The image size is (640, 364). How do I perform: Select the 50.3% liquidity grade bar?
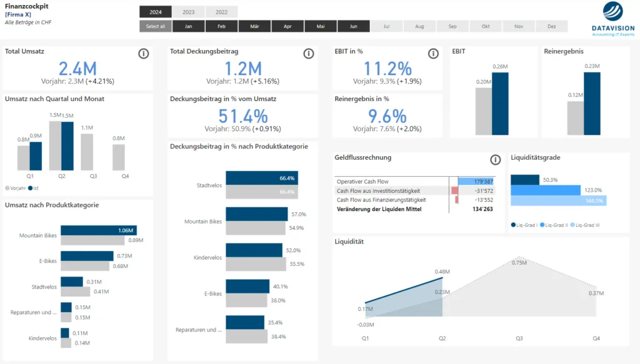pyautogui.click(x=525, y=180)
